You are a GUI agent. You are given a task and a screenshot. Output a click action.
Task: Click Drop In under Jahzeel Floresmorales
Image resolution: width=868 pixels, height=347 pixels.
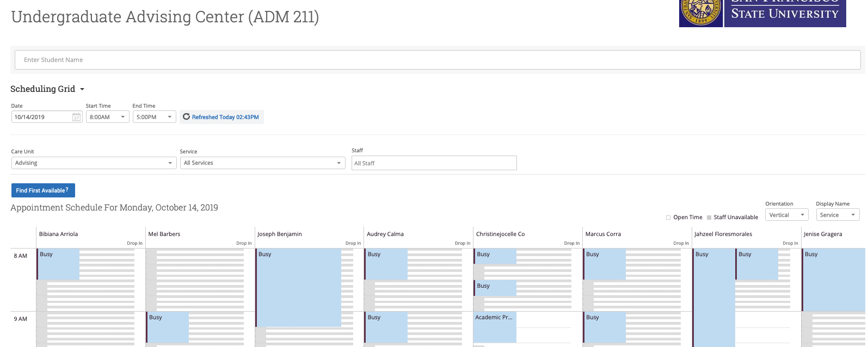[790, 243]
